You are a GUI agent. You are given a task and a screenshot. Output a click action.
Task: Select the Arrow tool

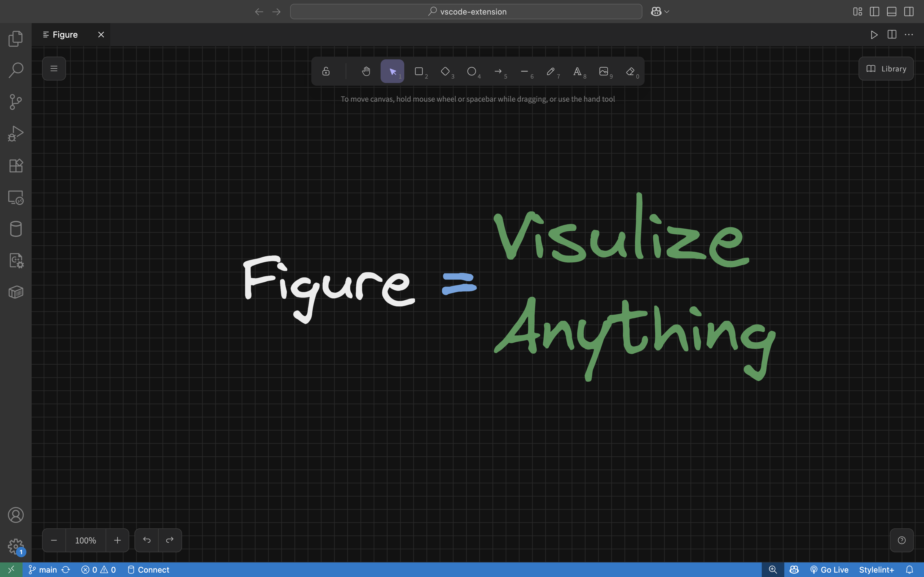(498, 71)
